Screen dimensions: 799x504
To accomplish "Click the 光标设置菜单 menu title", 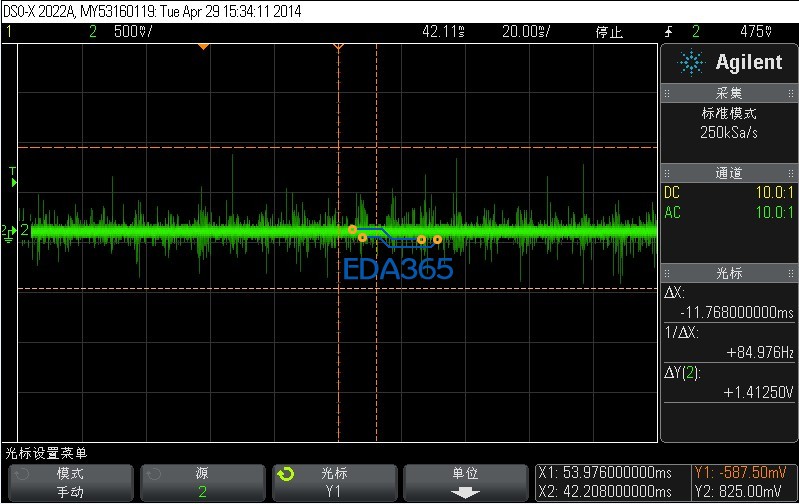I will click(46, 453).
